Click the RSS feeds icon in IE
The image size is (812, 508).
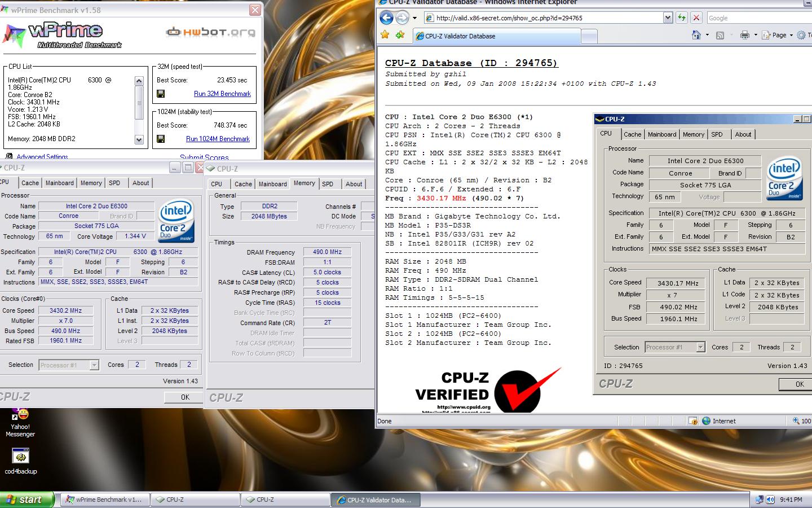720,35
